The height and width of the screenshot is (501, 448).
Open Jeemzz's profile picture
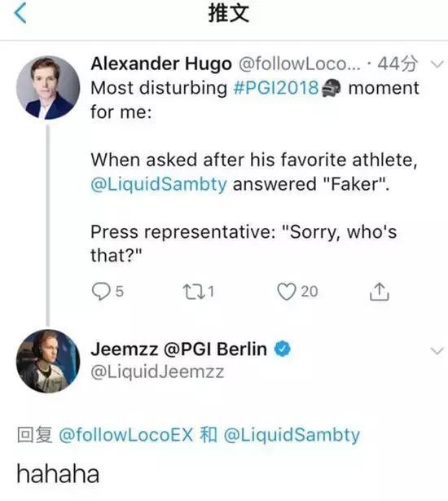click(x=48, y=361)
